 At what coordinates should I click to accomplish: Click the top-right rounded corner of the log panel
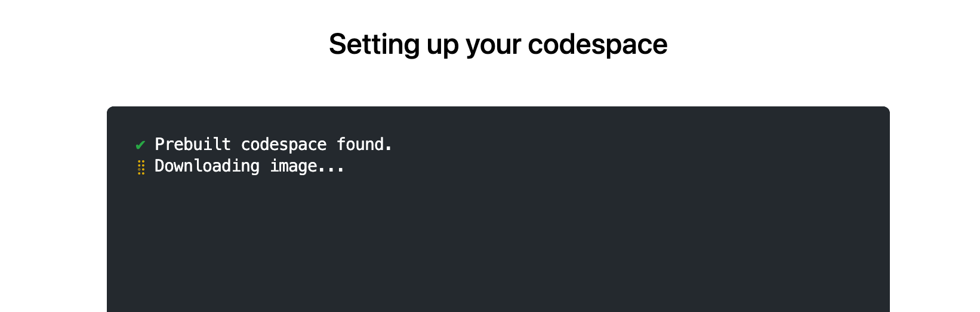[886, 110]
